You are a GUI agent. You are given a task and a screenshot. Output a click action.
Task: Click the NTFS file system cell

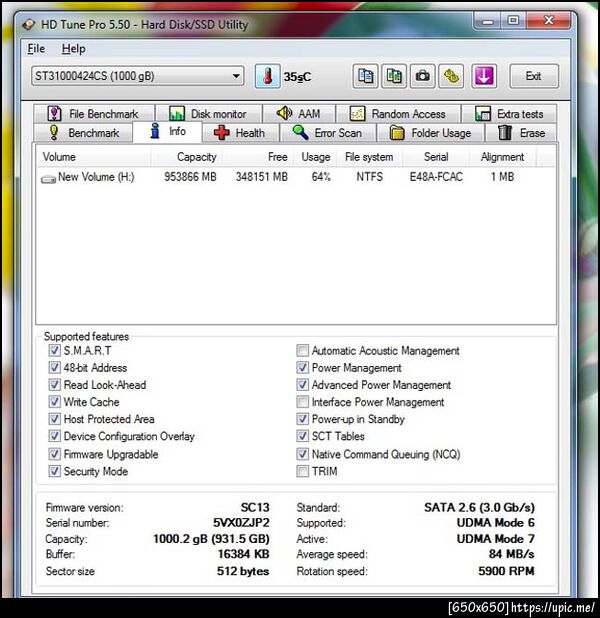[x=369, y=177]
